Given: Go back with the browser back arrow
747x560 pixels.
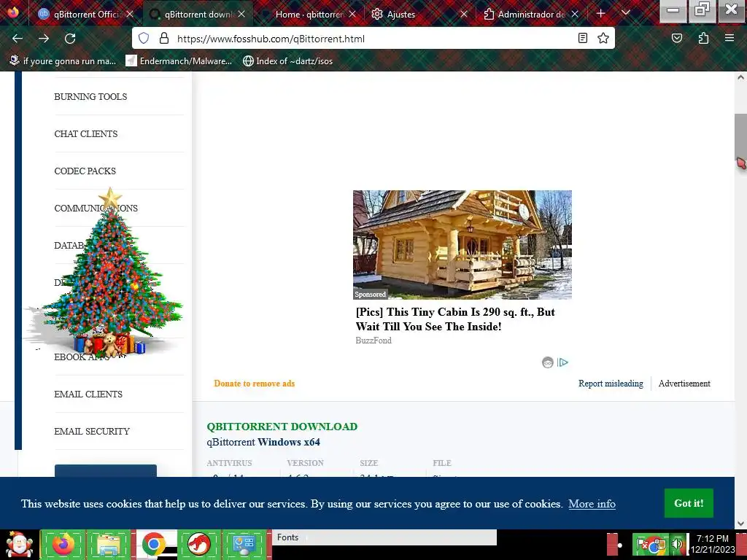Looking at the screenshot, I should point(18,39).
